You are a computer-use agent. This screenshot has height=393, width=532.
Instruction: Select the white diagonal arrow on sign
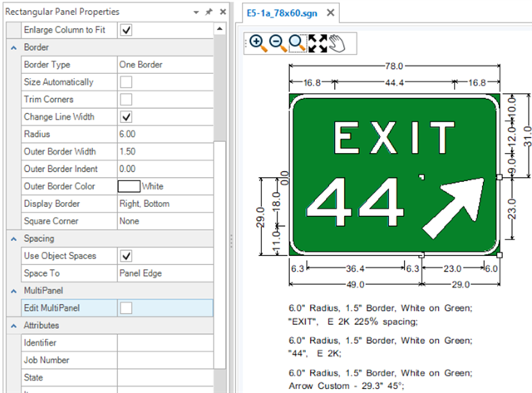pyautogui.click(x=453, y=208)
